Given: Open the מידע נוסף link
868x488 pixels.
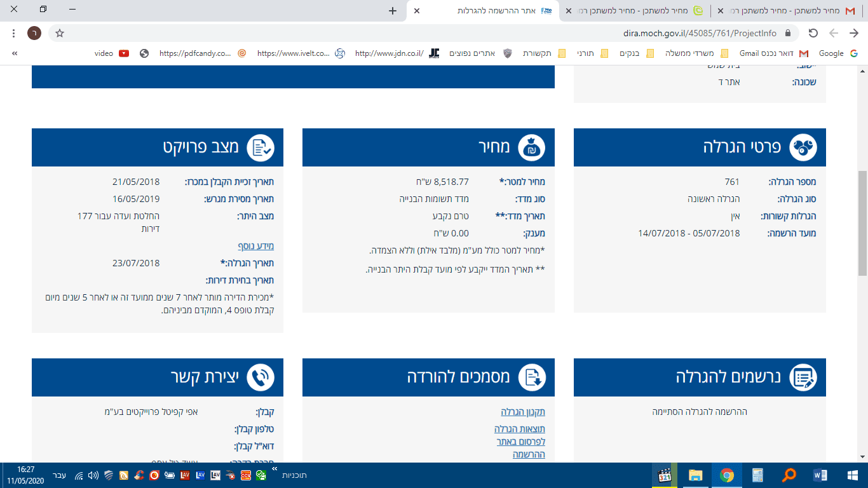Looking at the screenshot, I should click(255, 246).
